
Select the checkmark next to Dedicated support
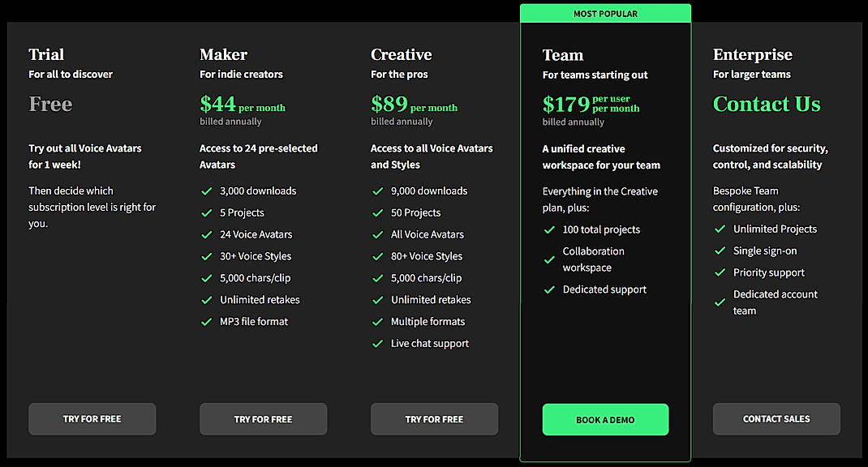[x=549, y=289]
